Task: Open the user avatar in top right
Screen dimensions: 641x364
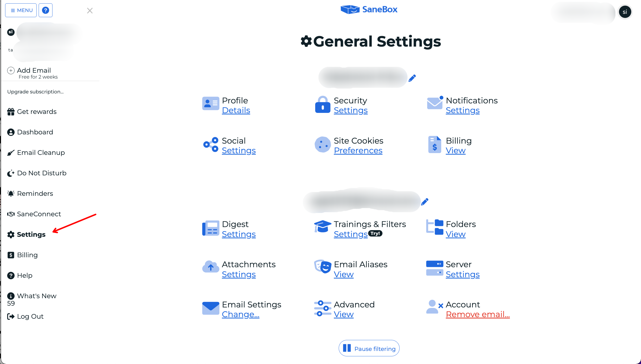Action: coord(625,12)
